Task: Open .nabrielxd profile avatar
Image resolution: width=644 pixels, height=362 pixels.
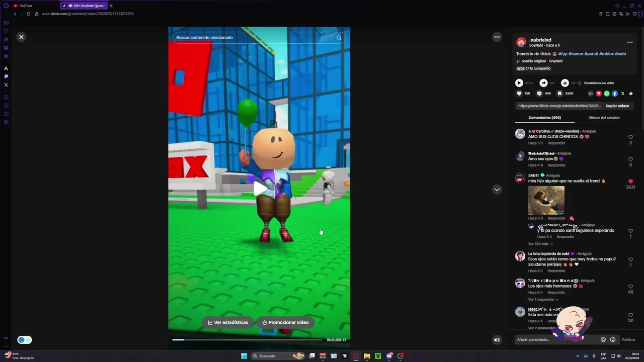Action: [x=521, y=42]
